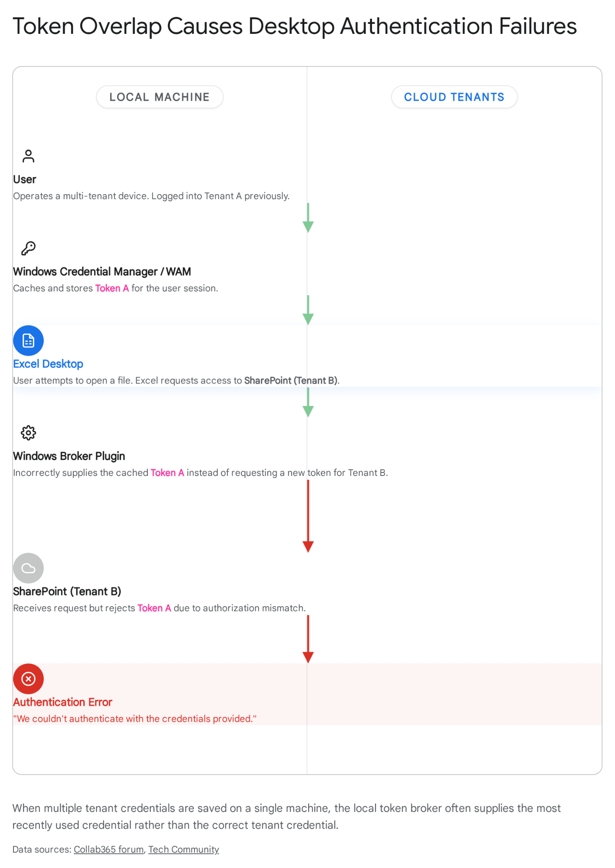Click the blue Excel Desktop document icon

click(29, 340)
